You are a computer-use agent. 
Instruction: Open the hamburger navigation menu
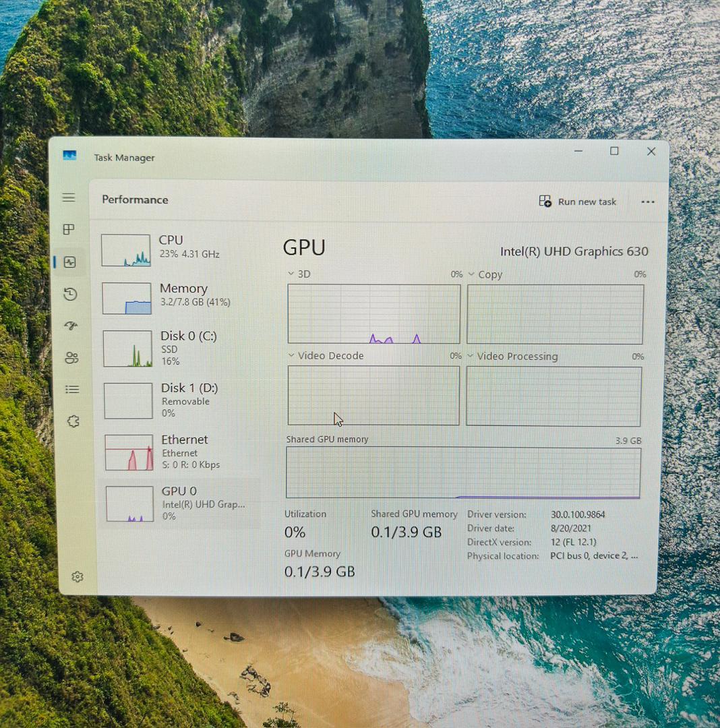69,198
